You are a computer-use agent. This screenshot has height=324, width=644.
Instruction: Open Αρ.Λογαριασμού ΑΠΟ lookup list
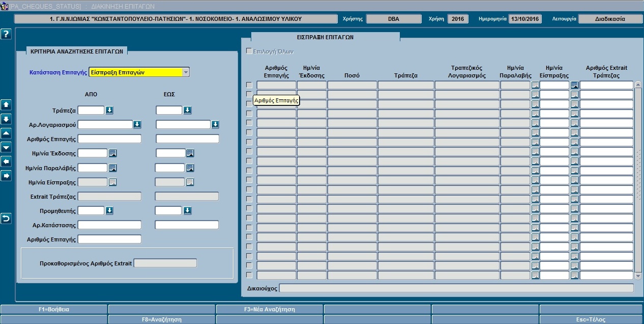point(137,124)
